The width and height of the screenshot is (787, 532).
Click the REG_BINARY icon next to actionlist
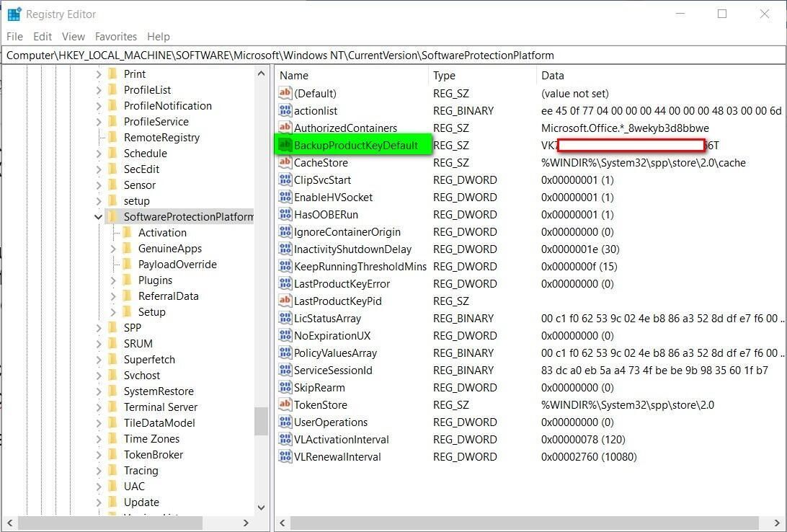pos(284,110)
